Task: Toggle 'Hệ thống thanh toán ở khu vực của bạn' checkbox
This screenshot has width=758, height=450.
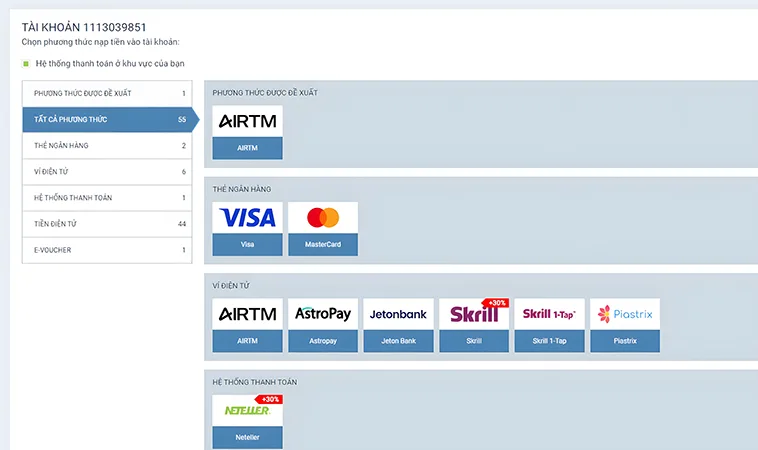Action: (26, 63)
